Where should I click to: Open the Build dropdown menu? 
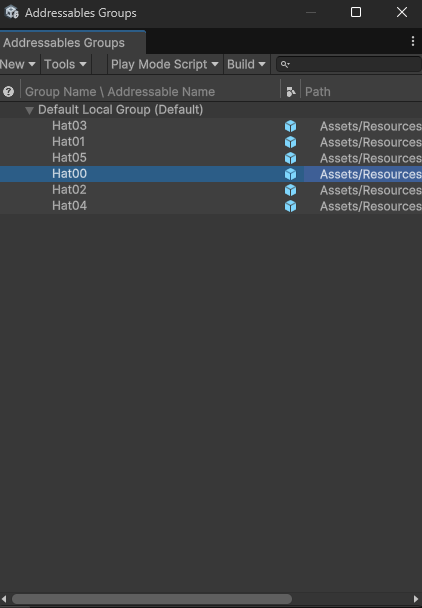pyautogui.click(x=247, y=64)
